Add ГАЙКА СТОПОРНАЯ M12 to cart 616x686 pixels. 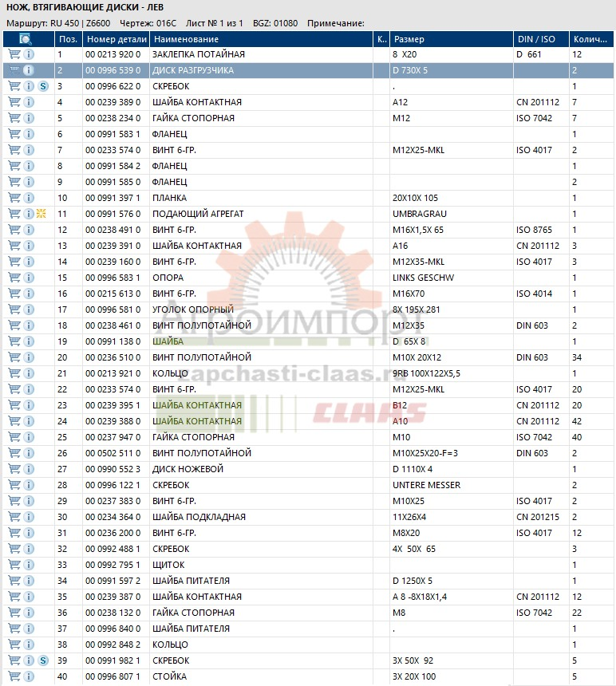point(14,118)
